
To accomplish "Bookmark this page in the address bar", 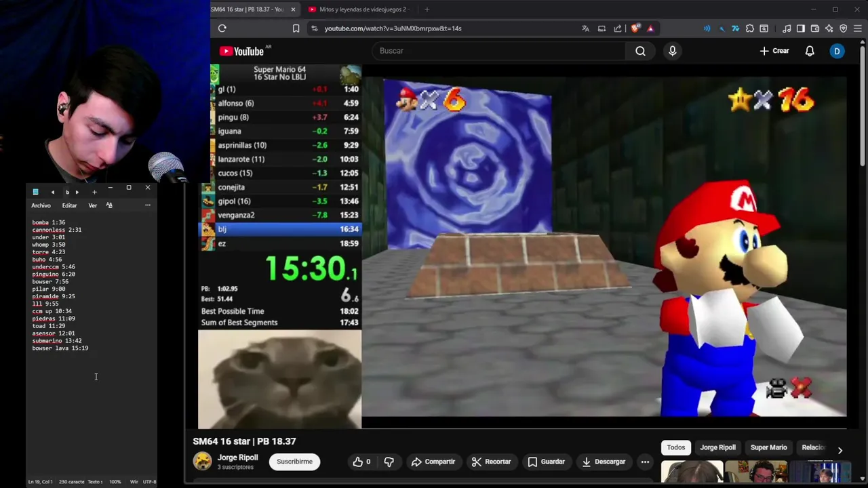I will click(x=296, y=28).
